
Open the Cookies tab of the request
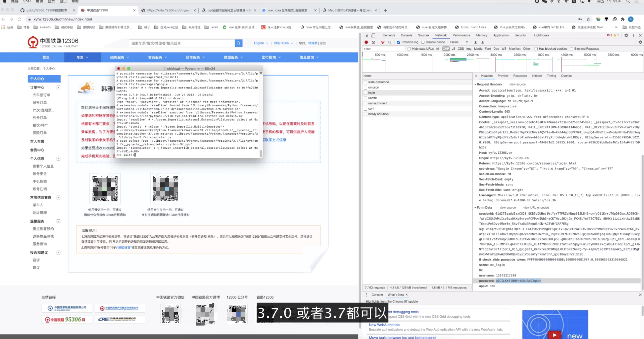point(566,76)
